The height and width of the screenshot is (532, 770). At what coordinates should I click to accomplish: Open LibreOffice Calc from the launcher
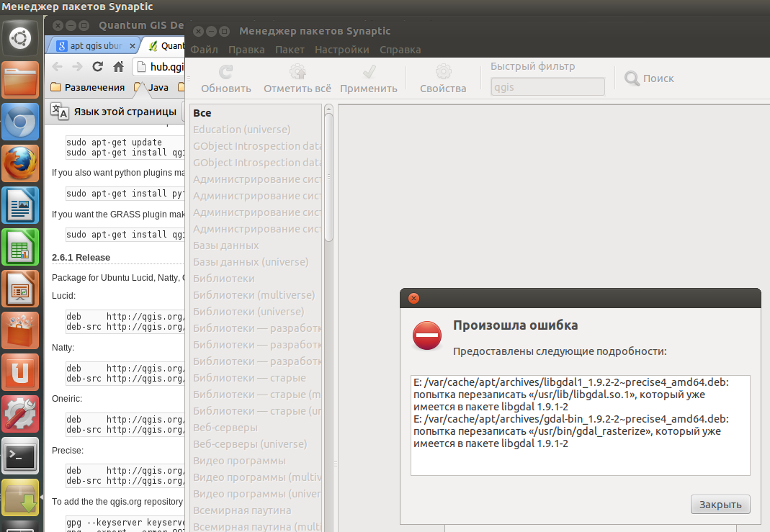[20, 247]
